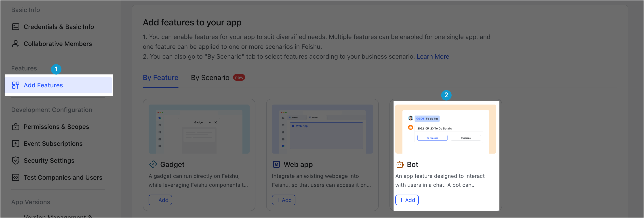This screenshot has height=218, width=644.
Task: Add the Gadget feature
Action: (160, 200)
